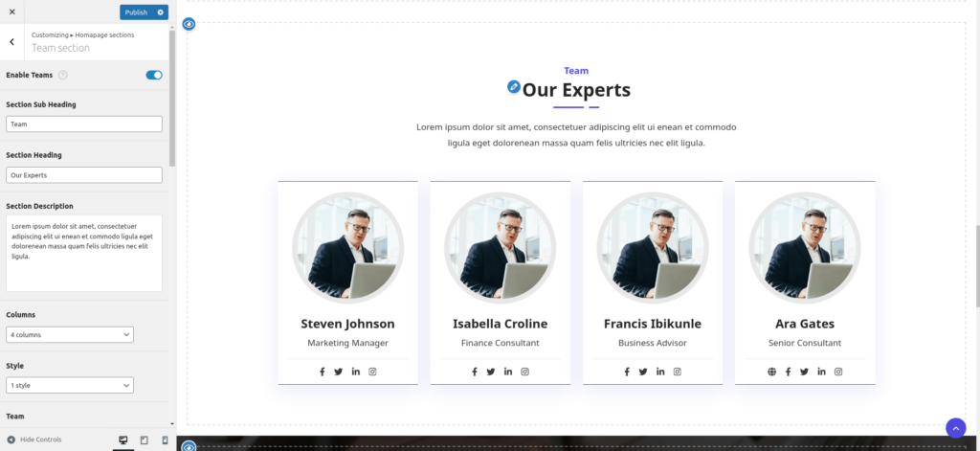Open the Style dropdown
This screenshot has height=451, width=980.
click(x=70, y=385)
